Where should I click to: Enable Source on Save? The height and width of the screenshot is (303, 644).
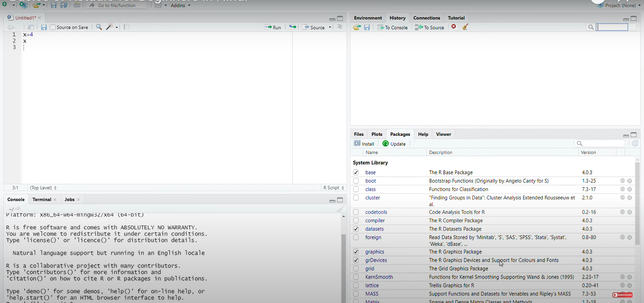(x=53, y=27)
